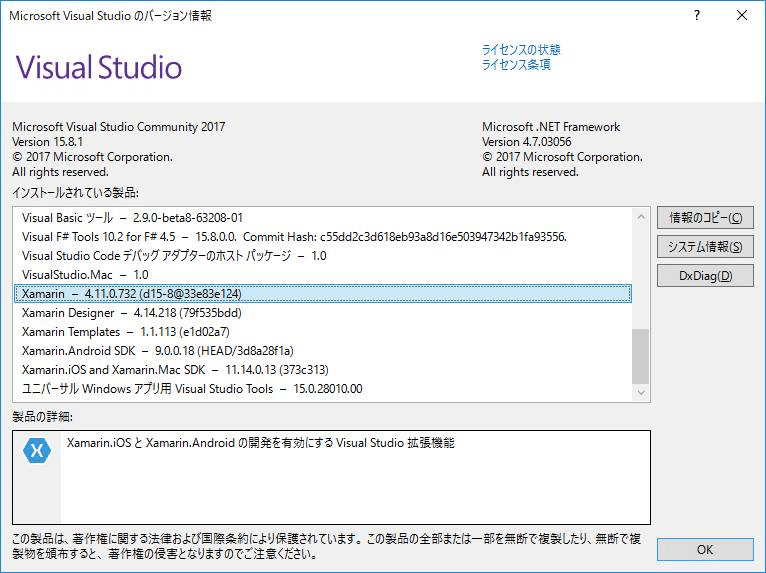This screenshot has width=766, height=573.
Task: Select the Visual F# Tools 10.2 row
Action: point(322,237)
